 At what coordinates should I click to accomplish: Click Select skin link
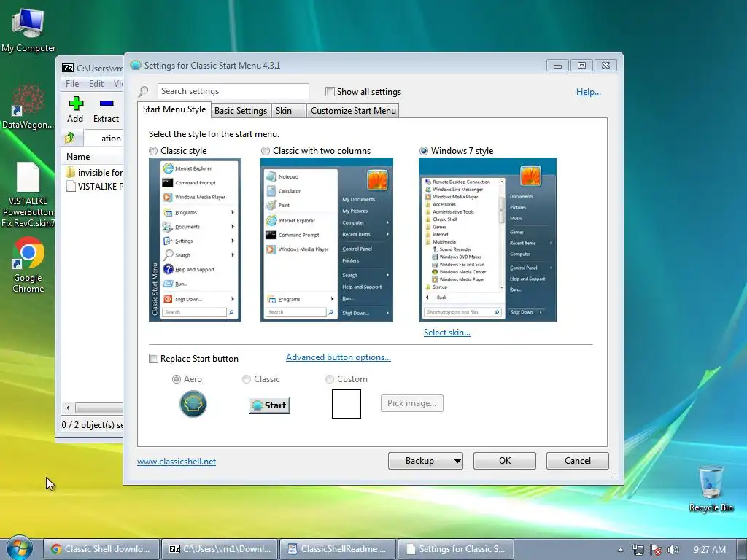(x=447, y=332)
